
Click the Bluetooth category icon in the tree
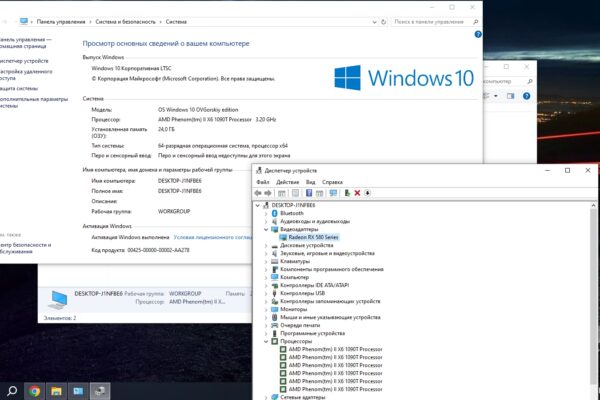274,213
